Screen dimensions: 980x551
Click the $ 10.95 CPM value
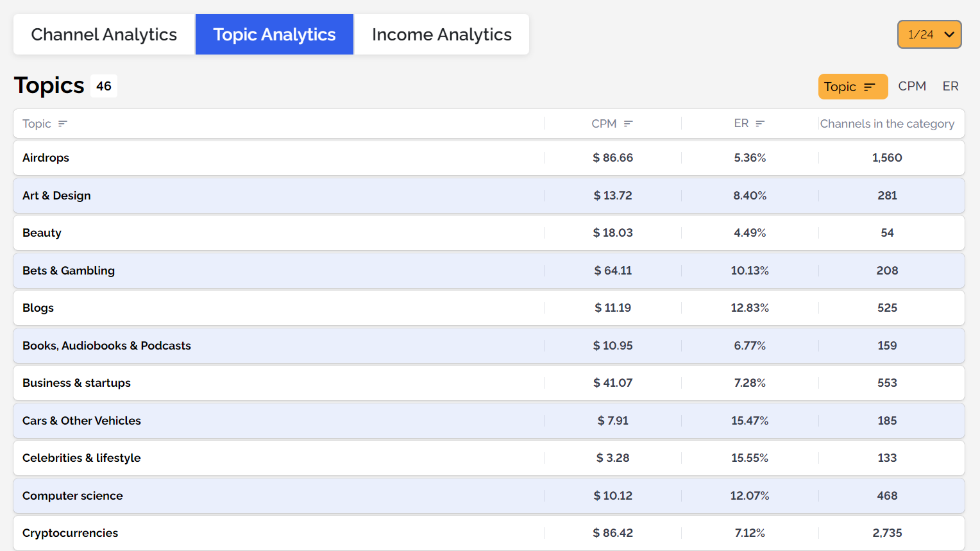pyautogui.click(x=612, y=346)
